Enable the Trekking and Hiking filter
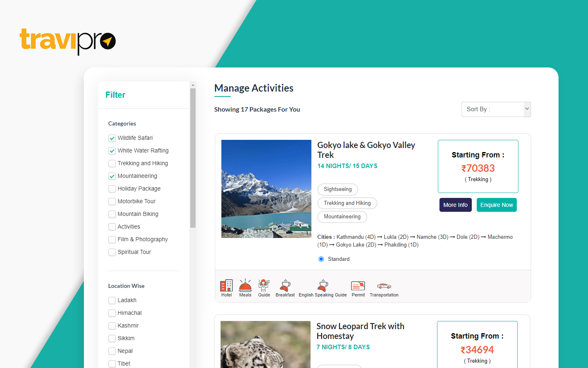This screenshot has height=368, width=588. 112,164
